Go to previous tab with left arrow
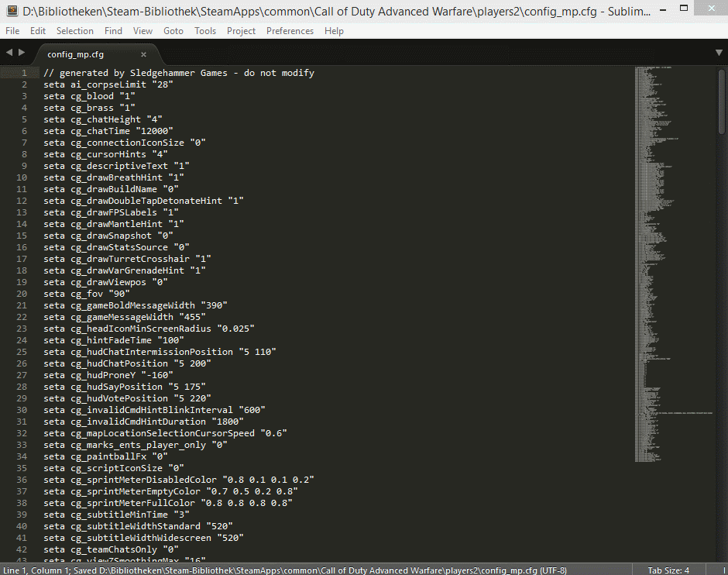Image resolution: width=728 pixels, height=575 pixels. click(9, 53)
